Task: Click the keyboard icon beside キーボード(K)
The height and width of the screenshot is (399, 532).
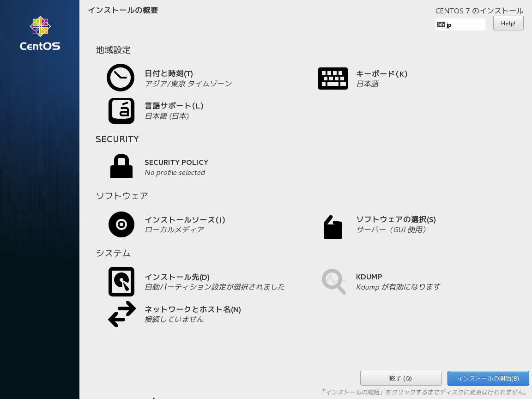Action: [333, 79]
